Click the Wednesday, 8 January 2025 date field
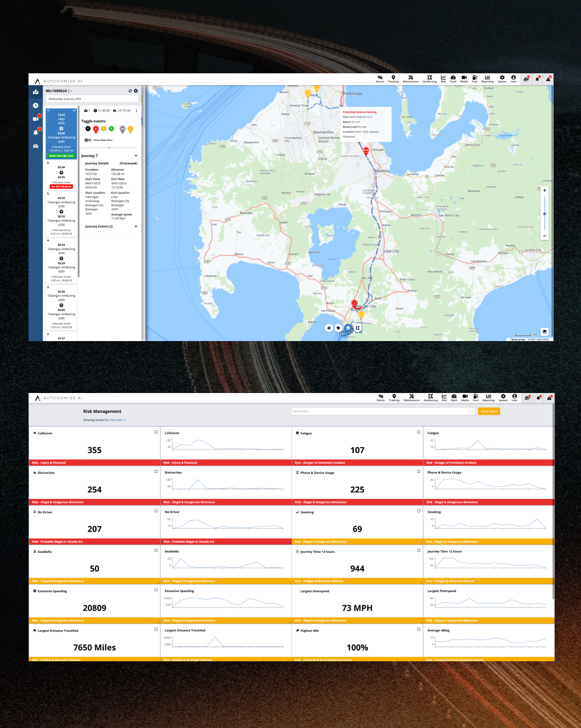Image resolution: width=581 pixels, height=728 pixels. pyautogui.click(x=92, y=99)
